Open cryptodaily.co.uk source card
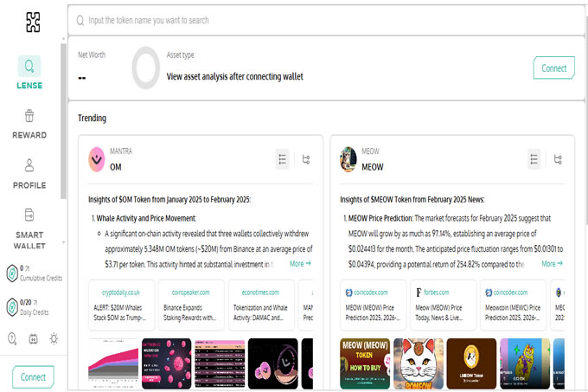The width and height of the screenshot is (588, 392). pos(121,305)
